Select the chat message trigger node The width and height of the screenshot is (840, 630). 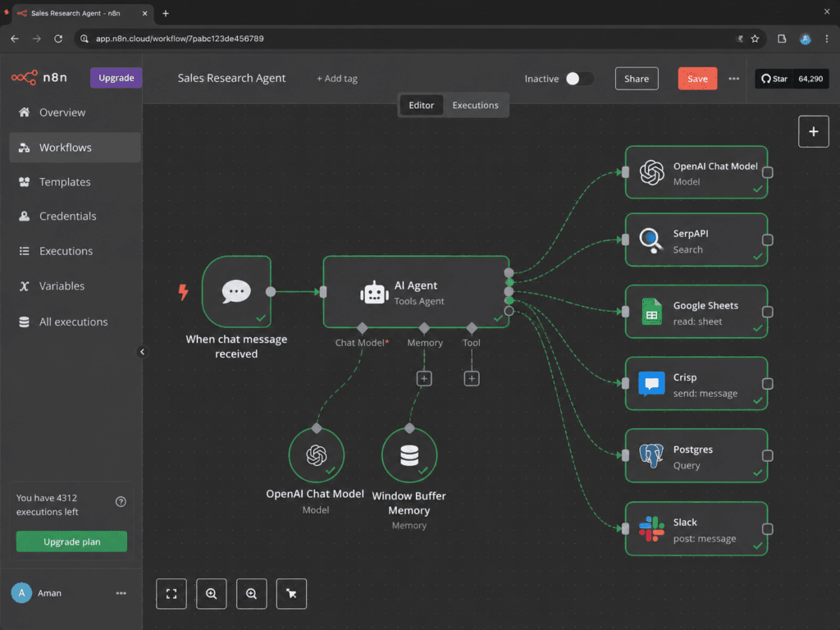tap(236, 292)
